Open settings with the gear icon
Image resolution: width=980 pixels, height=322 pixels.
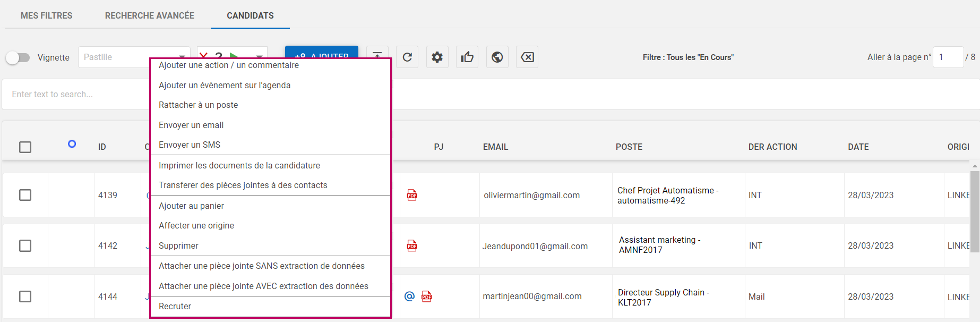[437, 57]
